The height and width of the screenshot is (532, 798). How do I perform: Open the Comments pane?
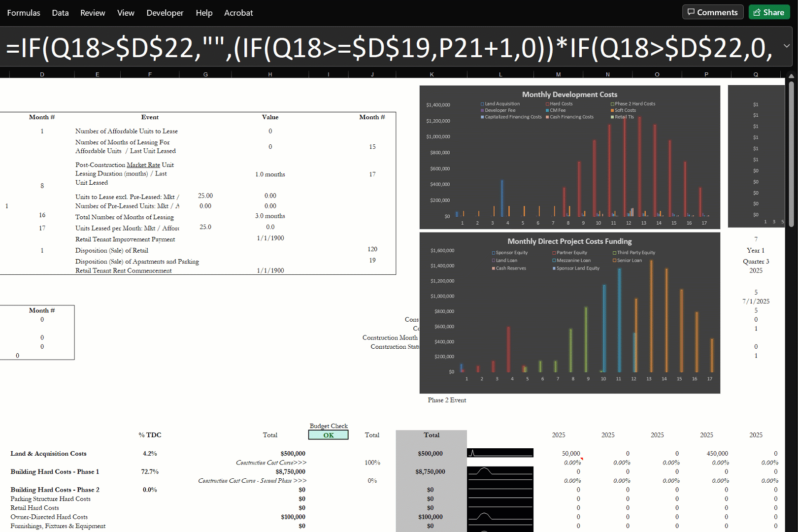point(712,12)
